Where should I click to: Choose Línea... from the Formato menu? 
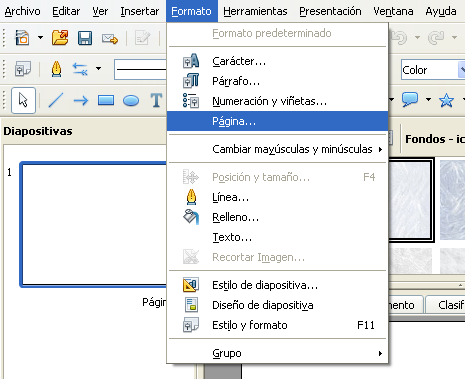tap(277, 197)
